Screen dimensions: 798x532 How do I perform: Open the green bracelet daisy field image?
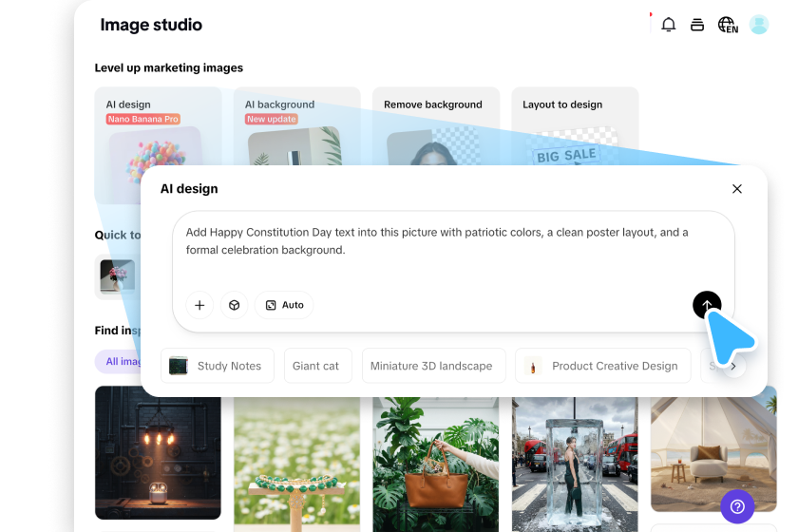click(296, 465)
